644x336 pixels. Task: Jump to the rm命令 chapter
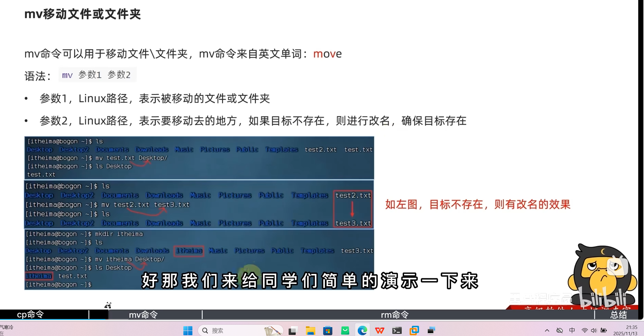(x=394, y=315)
